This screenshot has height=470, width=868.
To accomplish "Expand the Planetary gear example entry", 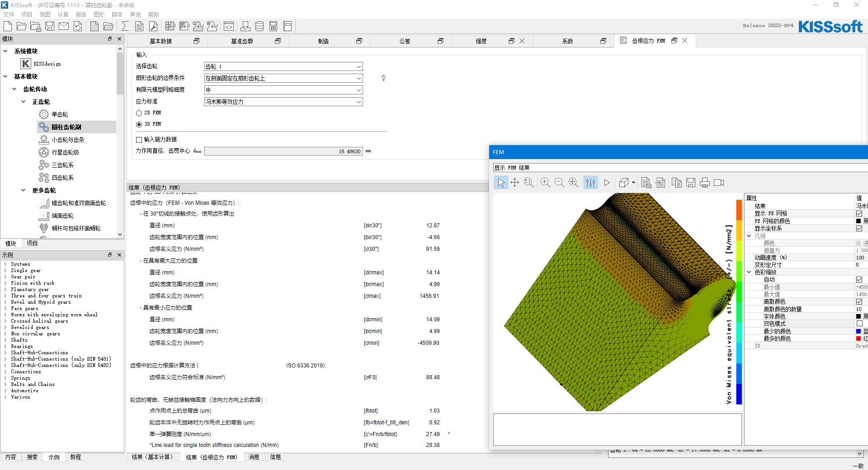I will tap(5, 289).
